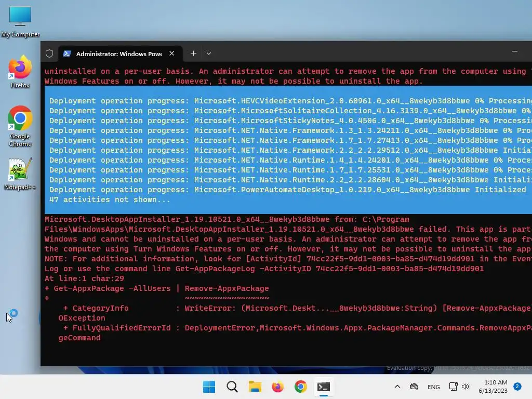This screenshot has width=532, height=399.
Task: Launch Chrome from the taskbar
Action: 301,387
